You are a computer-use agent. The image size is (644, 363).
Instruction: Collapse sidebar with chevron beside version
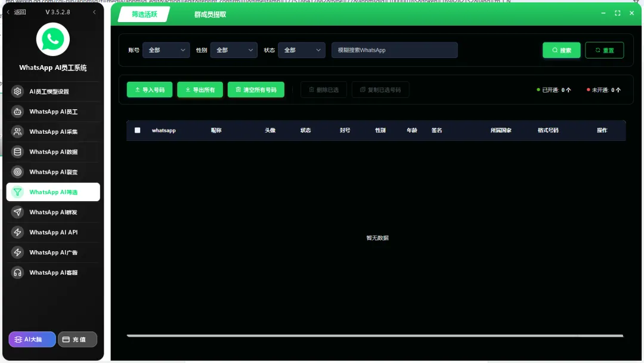94,12
